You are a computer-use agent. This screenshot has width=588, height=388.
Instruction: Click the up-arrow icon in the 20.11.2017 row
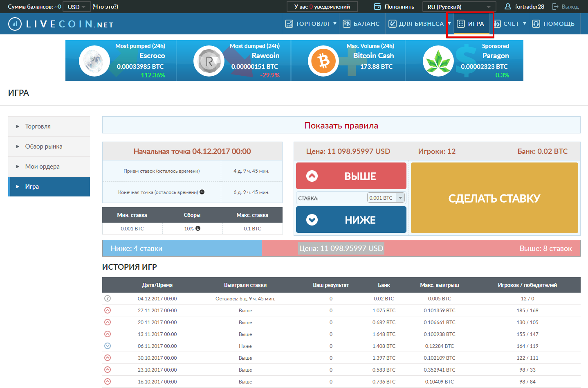click(108, 322)
